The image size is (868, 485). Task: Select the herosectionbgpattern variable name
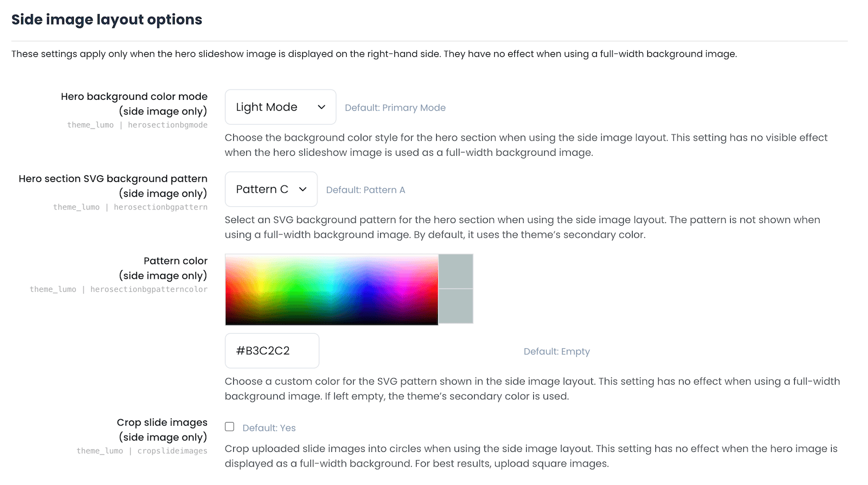[161, 207]
